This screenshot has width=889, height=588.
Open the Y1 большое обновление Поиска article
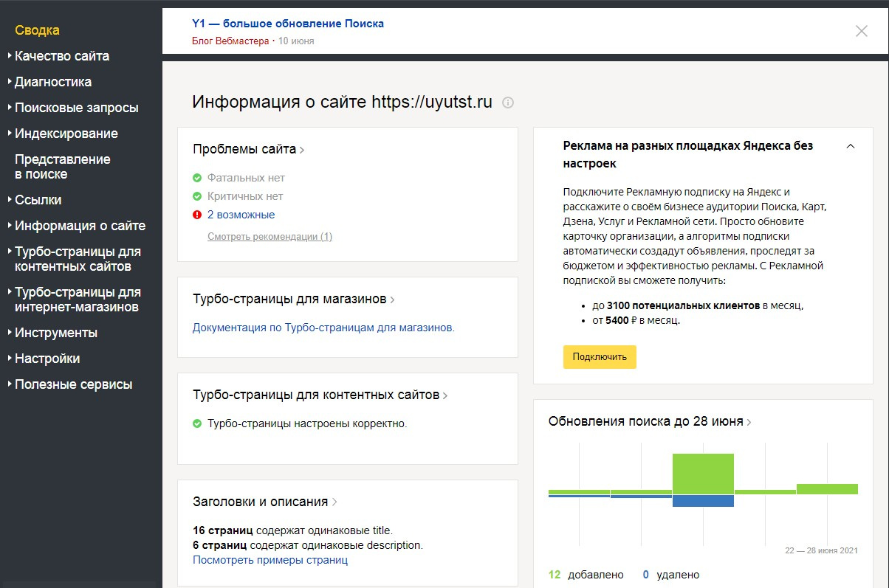288,24
